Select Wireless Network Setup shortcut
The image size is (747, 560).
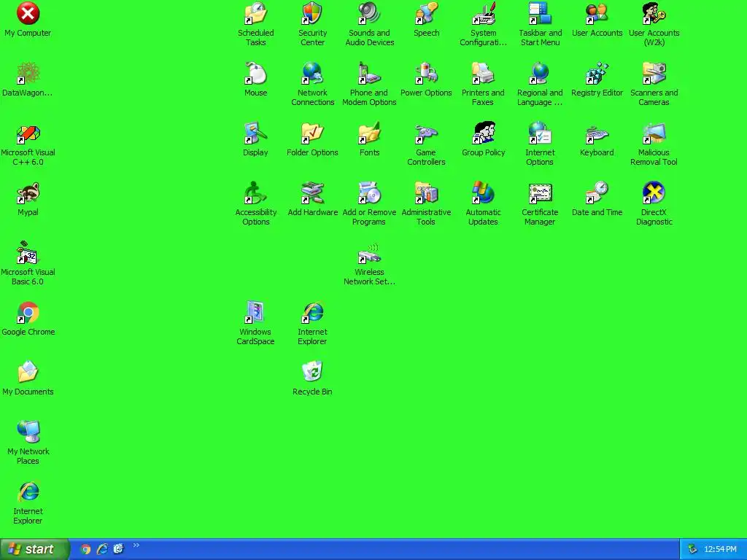click(369, 253)
